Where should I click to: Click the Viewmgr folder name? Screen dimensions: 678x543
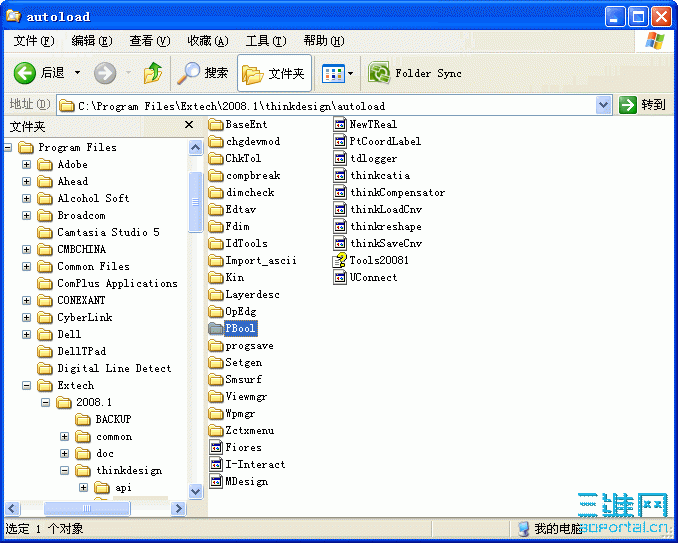click(246, 397)
